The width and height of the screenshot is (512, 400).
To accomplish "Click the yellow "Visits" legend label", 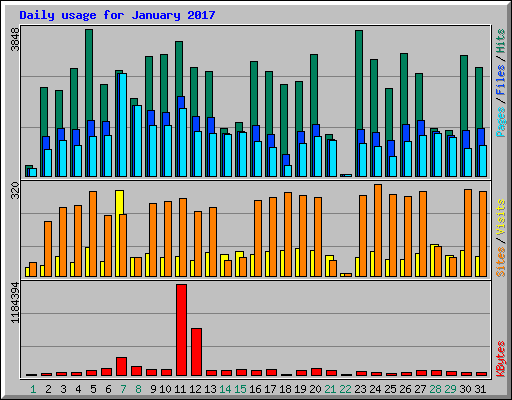I will [x=501, y=217].
